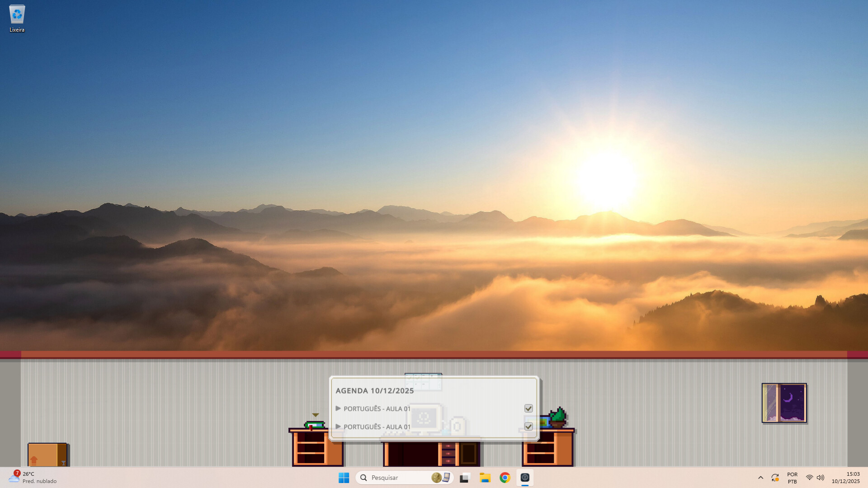Click the Wi-Fi icon in the system tray
868x488 pixels.
(809, 478)
